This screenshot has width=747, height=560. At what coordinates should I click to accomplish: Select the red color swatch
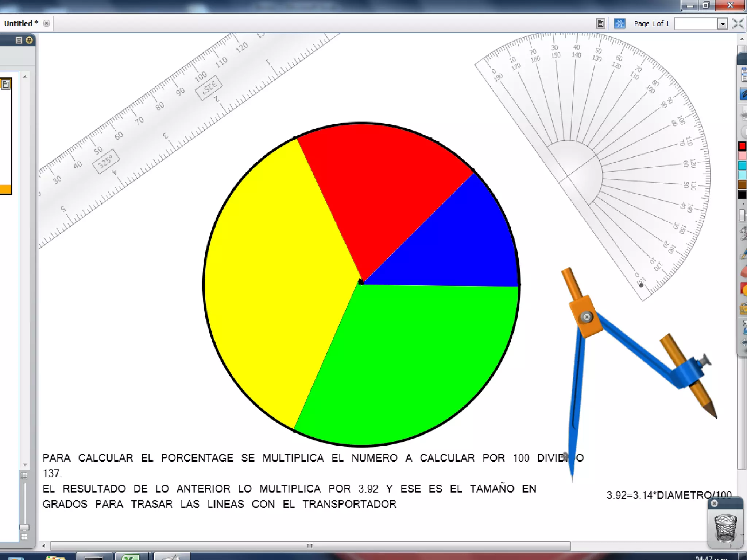coord(742,146)
